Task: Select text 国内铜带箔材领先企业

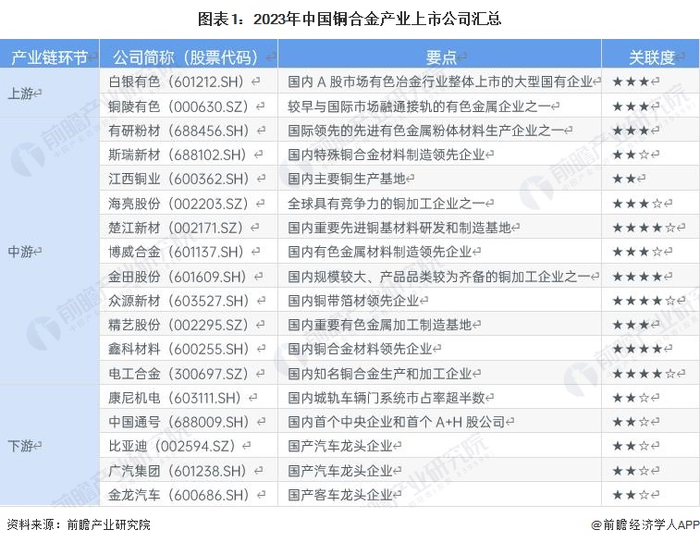Action: [354, 300]
